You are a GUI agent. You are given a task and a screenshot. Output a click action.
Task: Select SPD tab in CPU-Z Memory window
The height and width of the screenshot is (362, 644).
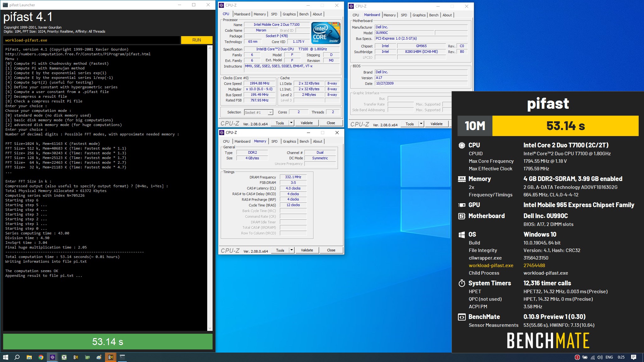pos(275,141)
